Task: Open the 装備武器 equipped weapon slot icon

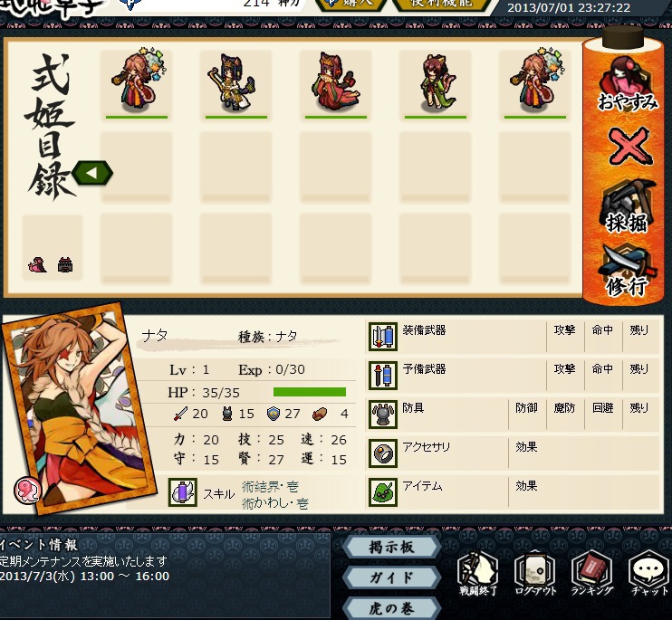Action: pyautogui.click(x=383, y=337)
